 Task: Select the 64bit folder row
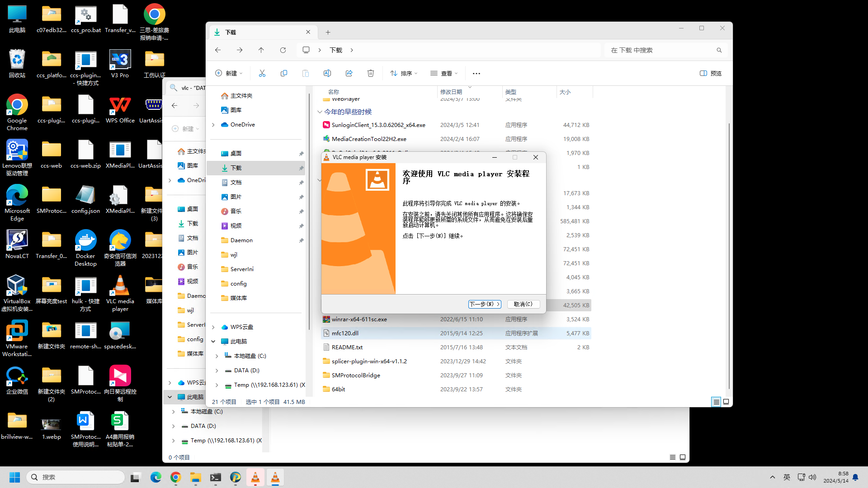point(456,389)
